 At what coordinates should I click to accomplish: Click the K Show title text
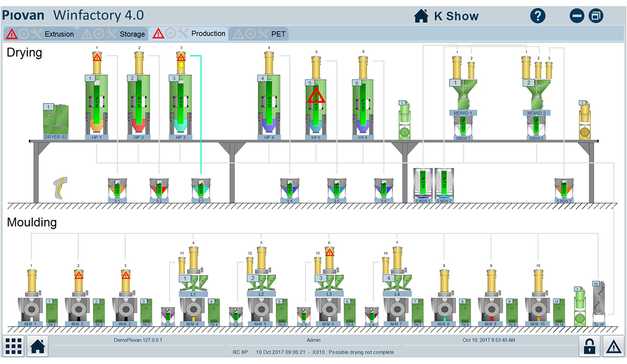click(457, 16)
